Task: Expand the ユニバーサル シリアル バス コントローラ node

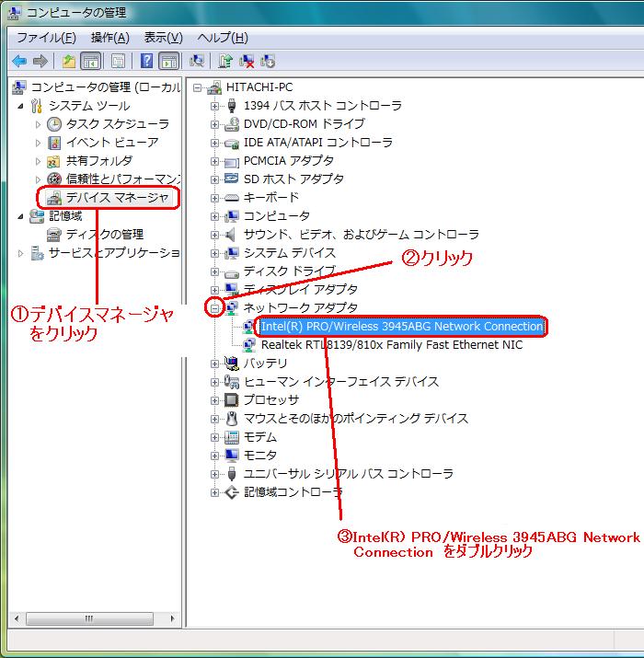Action: pos(214,474)
